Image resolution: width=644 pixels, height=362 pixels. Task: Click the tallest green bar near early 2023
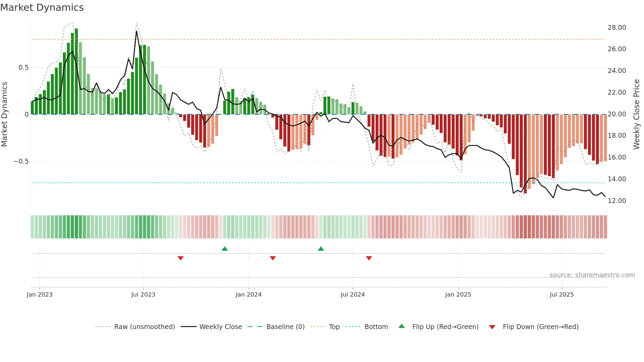(76, 71)
